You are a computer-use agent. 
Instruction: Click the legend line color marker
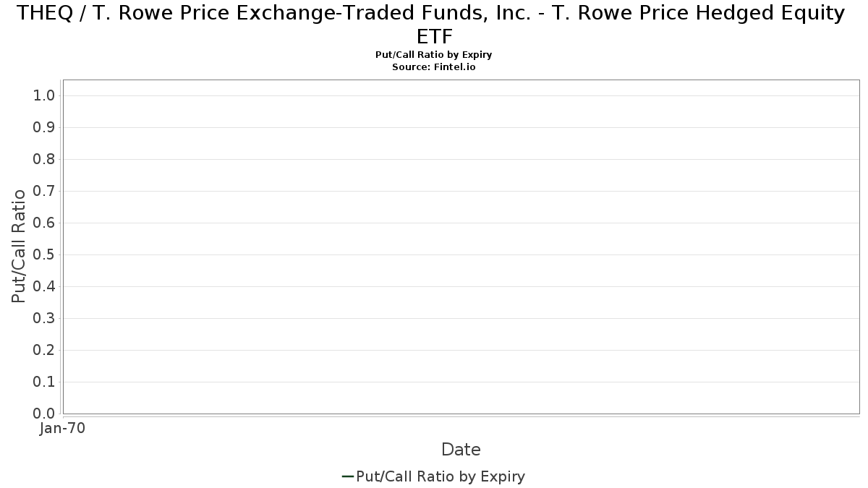(347, 476)
